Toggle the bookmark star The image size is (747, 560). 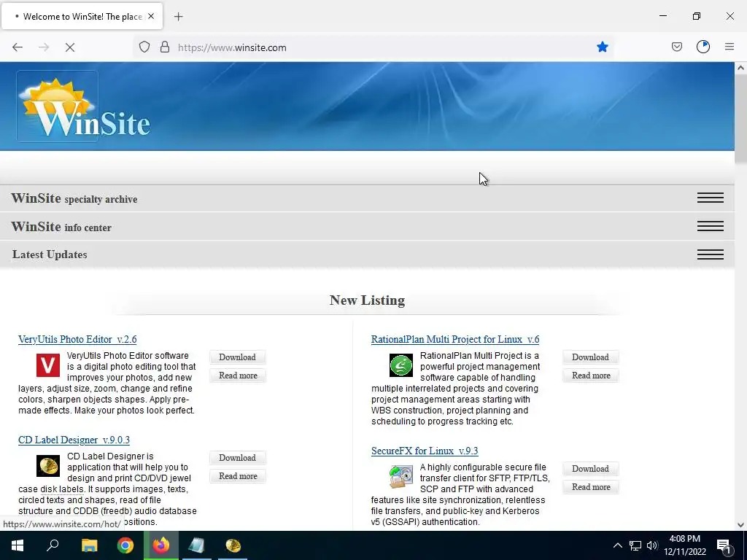click(602, 47)
